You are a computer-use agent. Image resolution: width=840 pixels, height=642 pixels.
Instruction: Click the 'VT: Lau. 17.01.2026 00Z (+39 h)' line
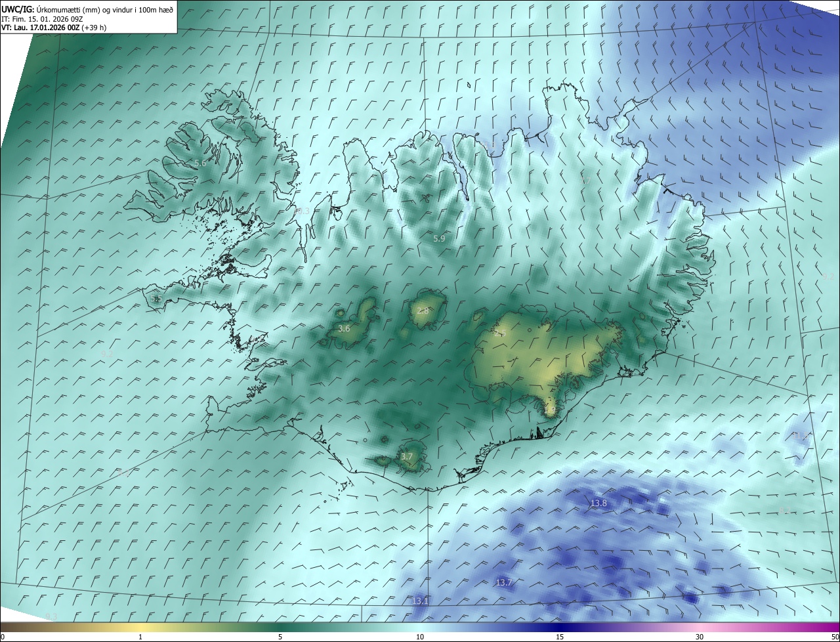(54, 28)
